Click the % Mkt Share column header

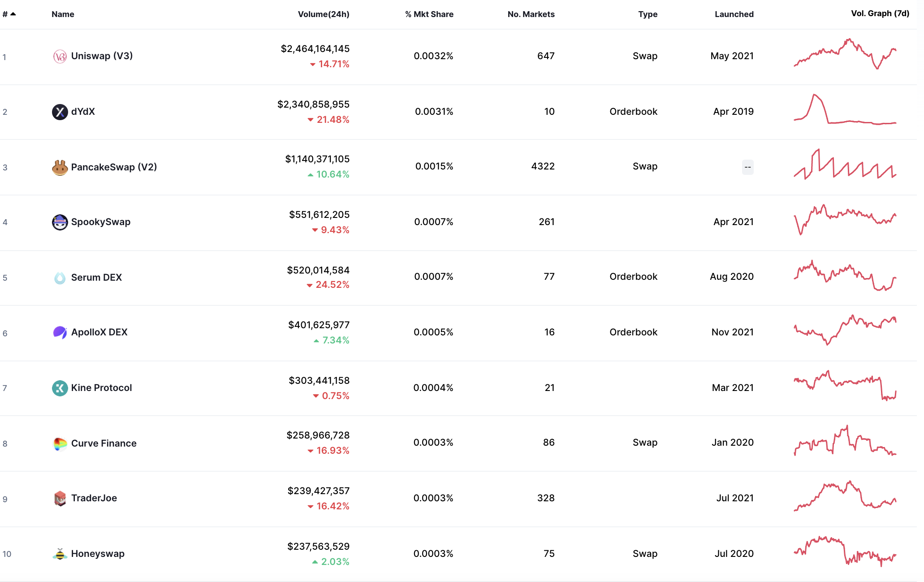(x=429, y=14)
